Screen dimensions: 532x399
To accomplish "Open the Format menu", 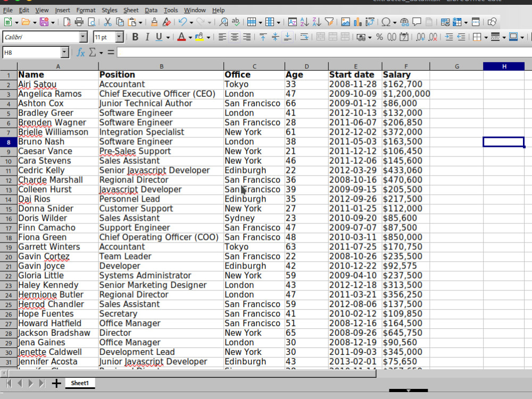I will pyautogui.click(x=86, y=10).
